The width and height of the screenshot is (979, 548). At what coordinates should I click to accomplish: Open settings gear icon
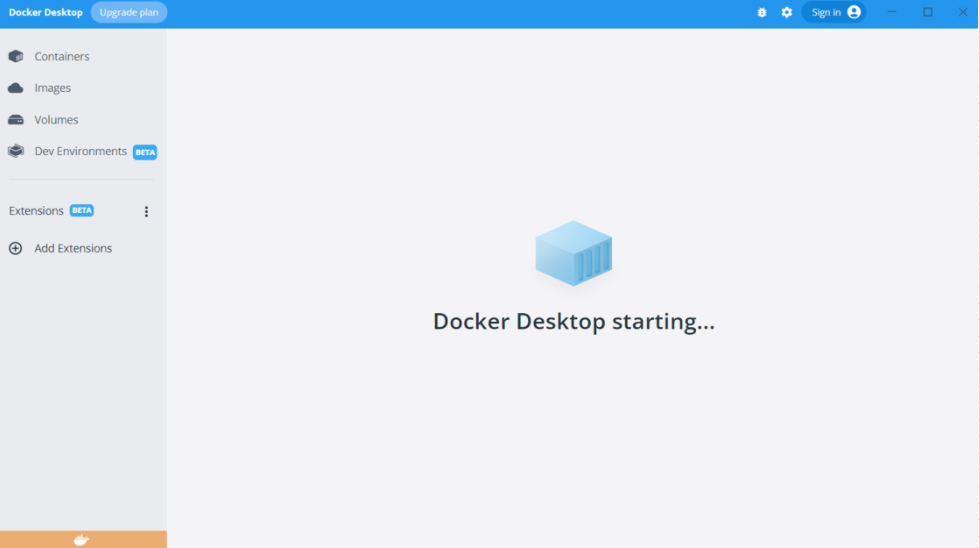click(787, 12)
